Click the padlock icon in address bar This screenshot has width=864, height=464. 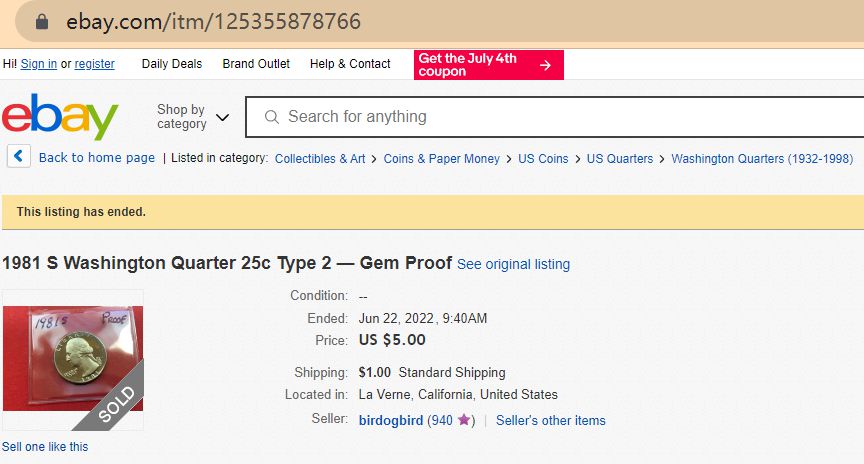click(x=41, y=21)
